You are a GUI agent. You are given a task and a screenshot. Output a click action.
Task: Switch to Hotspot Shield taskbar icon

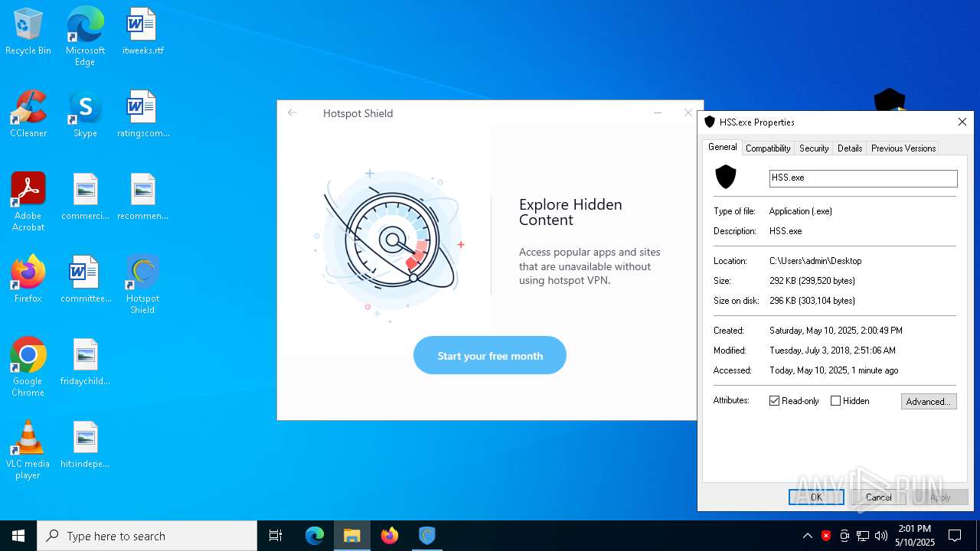tap(427, 536)
